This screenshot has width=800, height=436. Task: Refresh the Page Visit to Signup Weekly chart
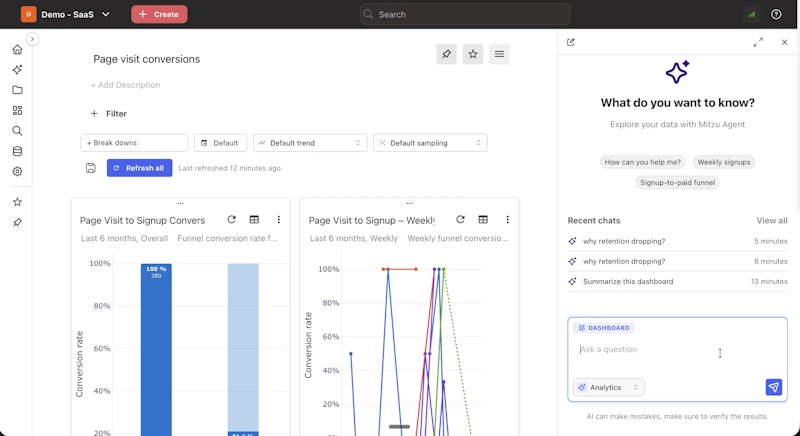pyautogui.click(x=460, y=219)
